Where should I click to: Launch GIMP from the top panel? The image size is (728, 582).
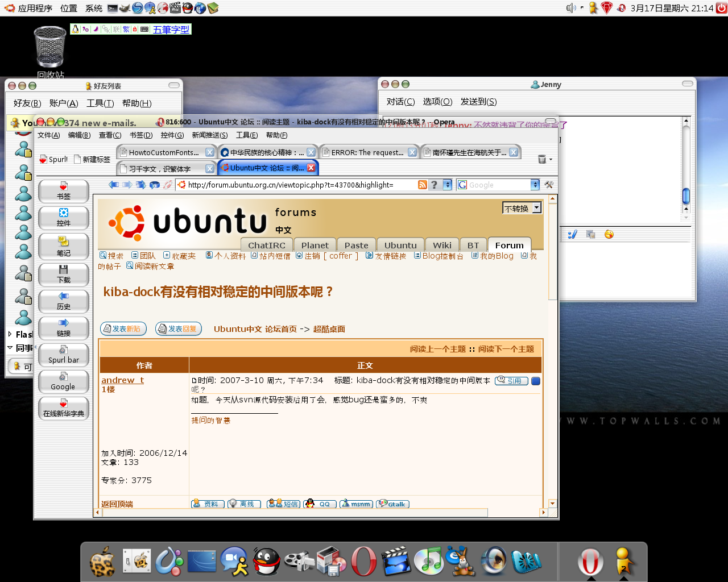pos(125,8)
